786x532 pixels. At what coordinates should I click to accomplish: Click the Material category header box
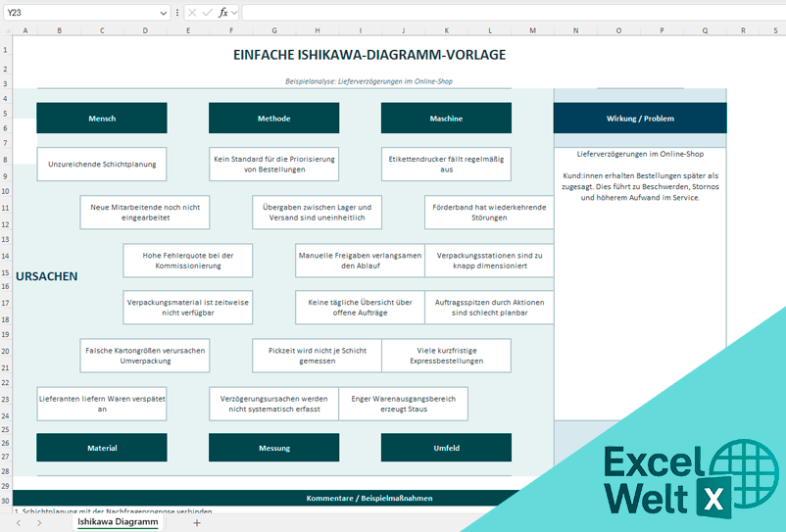[102, 448]
